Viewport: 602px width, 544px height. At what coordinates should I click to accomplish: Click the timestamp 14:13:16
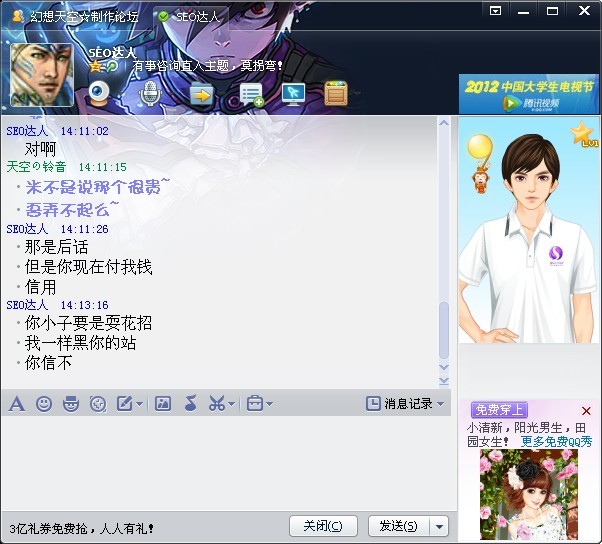point(84,305)
